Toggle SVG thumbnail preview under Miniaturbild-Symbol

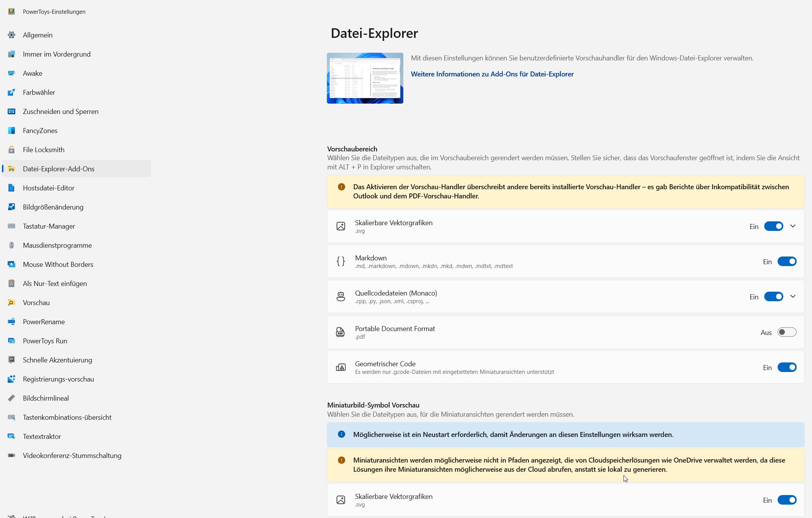pos(787,500)
